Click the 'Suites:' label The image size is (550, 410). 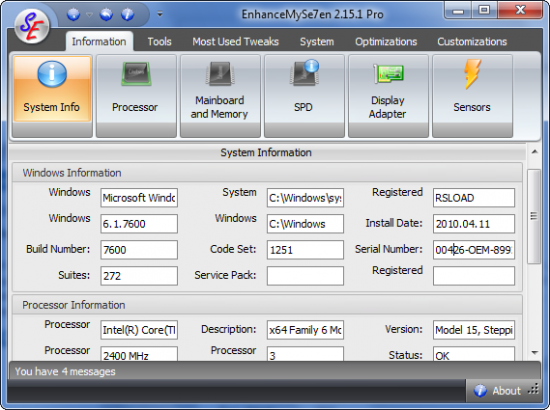[74, 275]
